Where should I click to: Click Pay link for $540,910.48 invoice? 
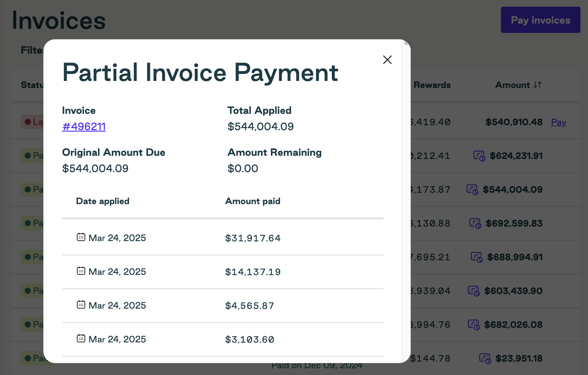tap(559, 122)
